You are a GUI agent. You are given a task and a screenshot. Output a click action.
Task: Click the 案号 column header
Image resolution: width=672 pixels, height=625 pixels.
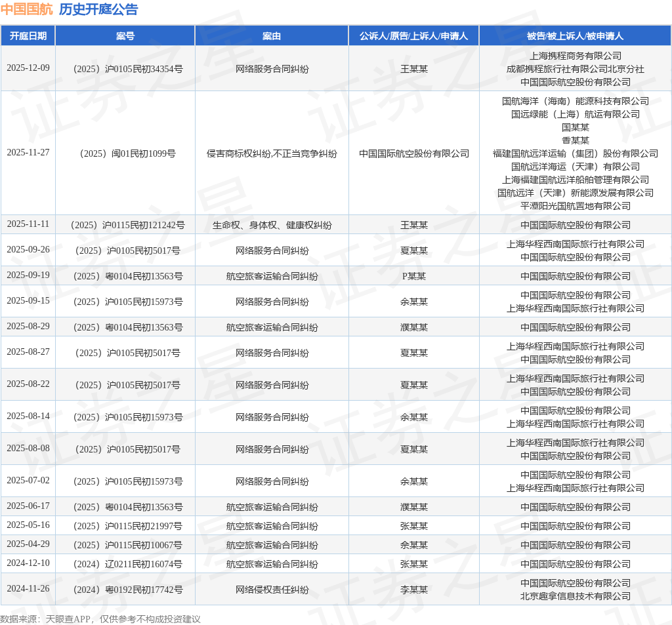tap(125, 36)
